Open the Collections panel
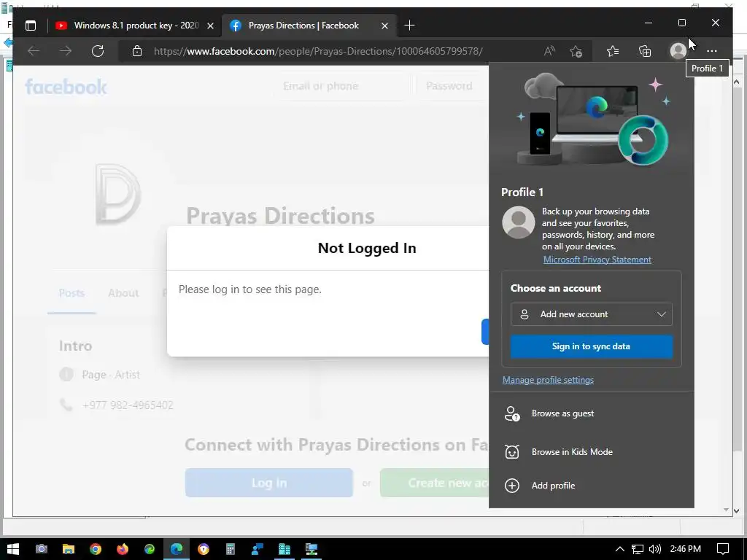The height and width of the screenshot is (560, 747). [x=645, y=51]
